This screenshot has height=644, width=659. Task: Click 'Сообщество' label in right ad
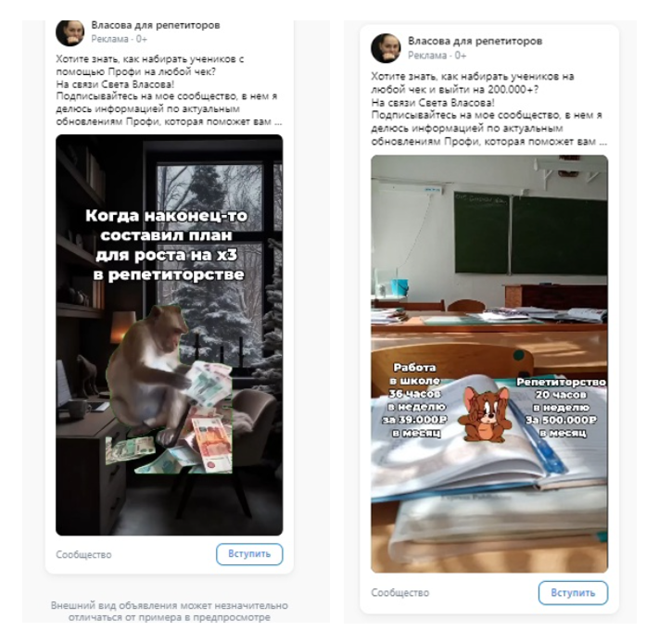[x=399, y=593]
